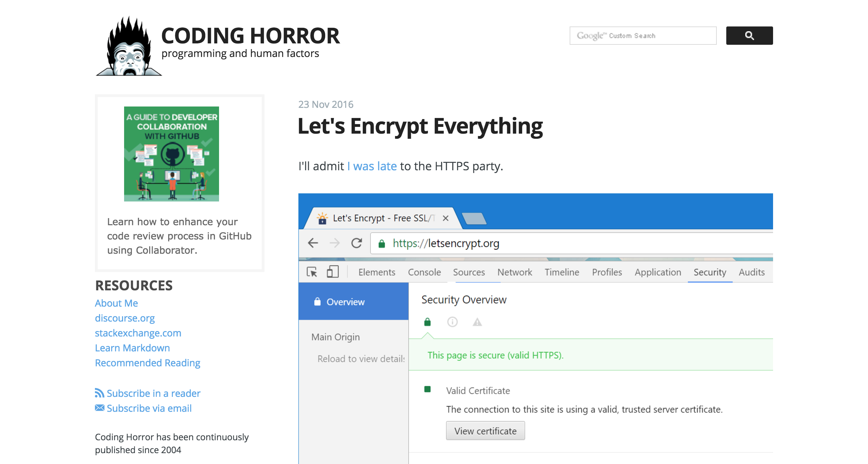Click the View certificate button
This screenshot has height=464, width=868.
coord(486,431)
